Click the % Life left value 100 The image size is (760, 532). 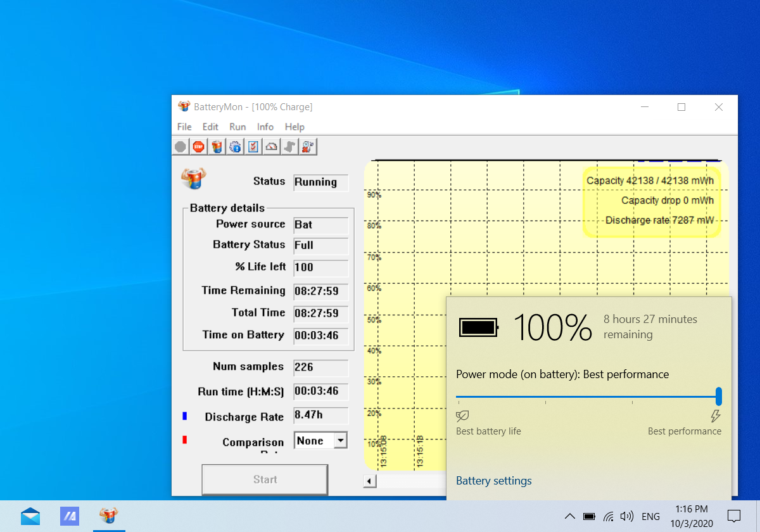click(x=321, y=268)
